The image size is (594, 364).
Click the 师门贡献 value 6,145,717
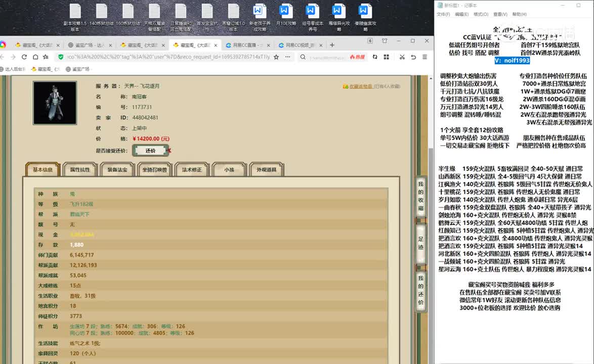pyautogui.click(x=82, y=255)
